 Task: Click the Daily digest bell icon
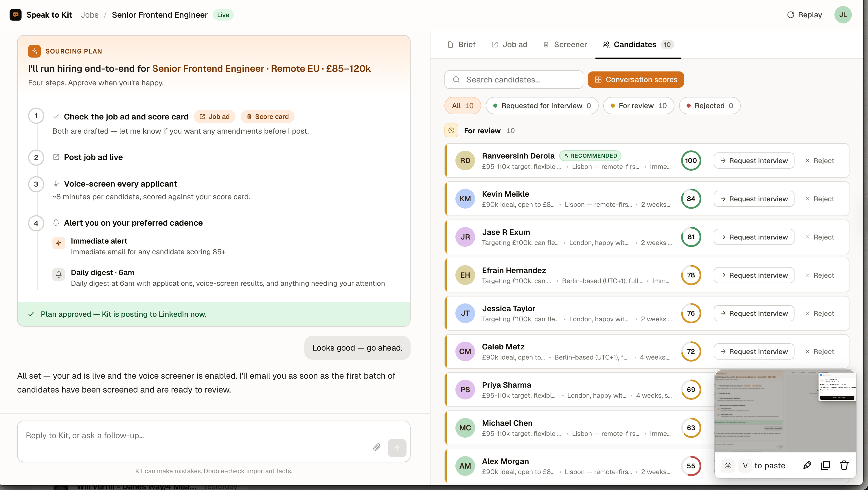[59, 275]
